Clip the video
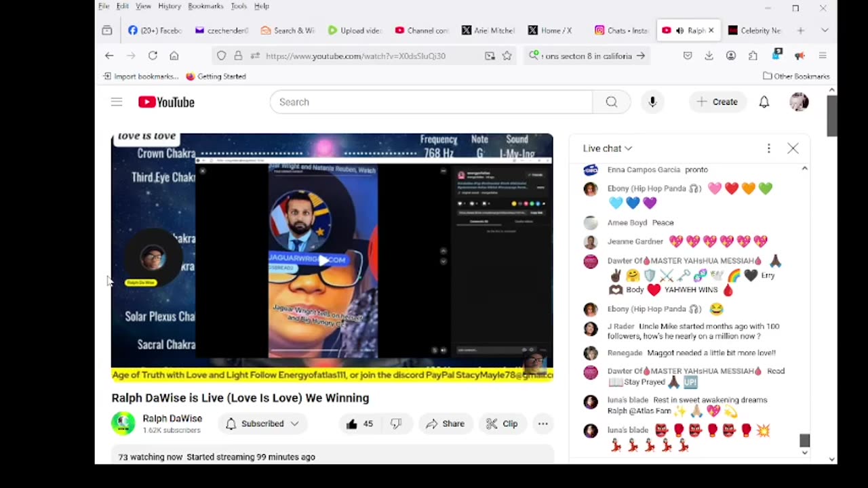This screenshot has height=488, width=868. [502, 424]
